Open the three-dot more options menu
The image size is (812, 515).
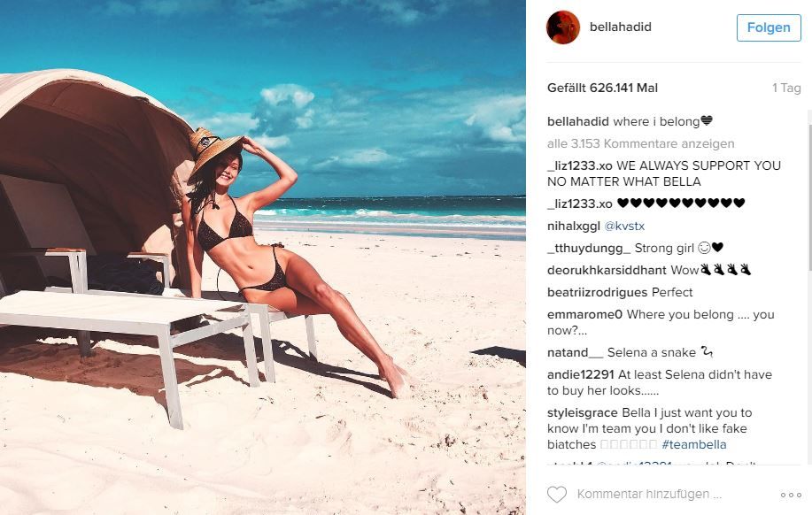click(x=791, y=495)
